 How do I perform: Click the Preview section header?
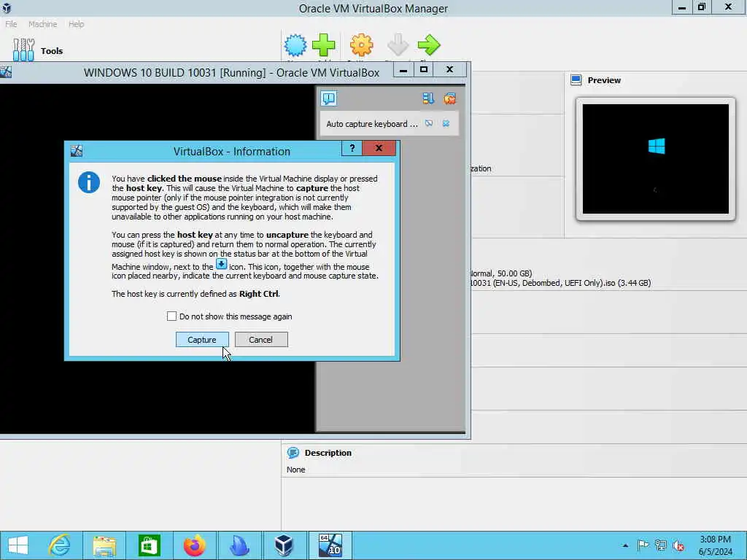tap(604, 80)
